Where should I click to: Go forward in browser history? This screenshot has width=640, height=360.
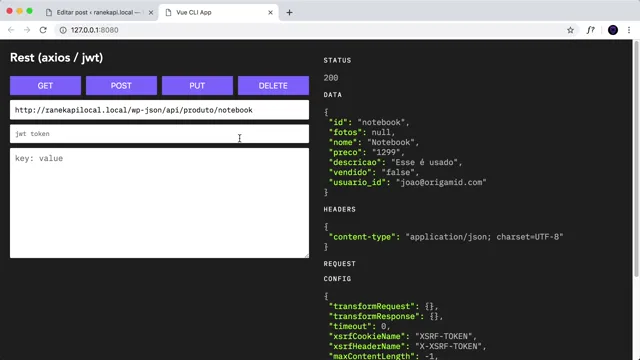[x=27, y=30]
